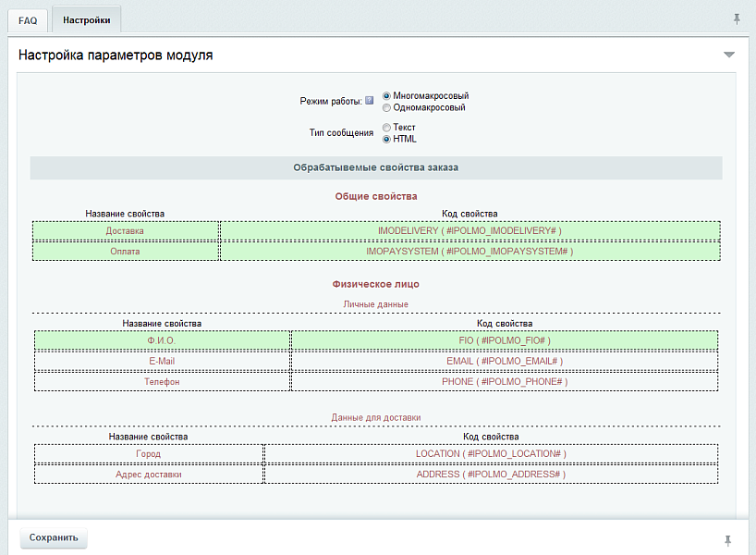Select the Многомакросовый mode radio button
The height and width of the screenshot is (555, 756).
[386, 95]
